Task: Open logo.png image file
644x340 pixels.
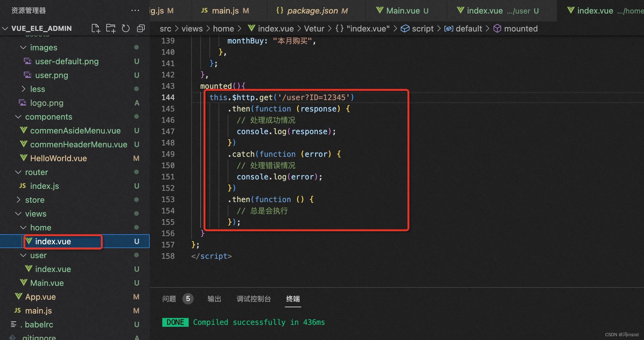Action: tap(47, 103)
